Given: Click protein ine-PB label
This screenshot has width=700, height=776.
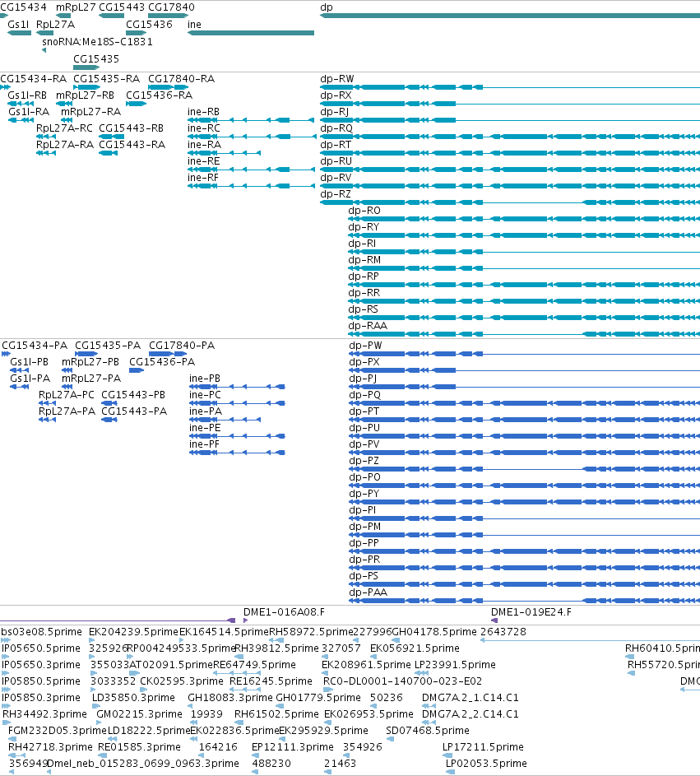Looking at the screenshot, I should tap(205, 379).
